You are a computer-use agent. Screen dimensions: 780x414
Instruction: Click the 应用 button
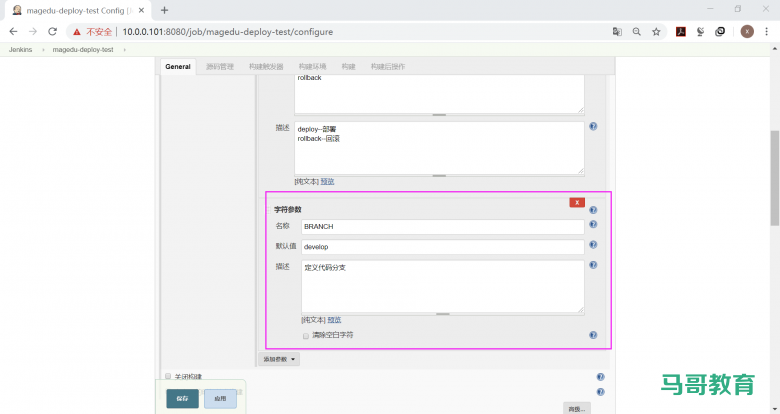220,398
